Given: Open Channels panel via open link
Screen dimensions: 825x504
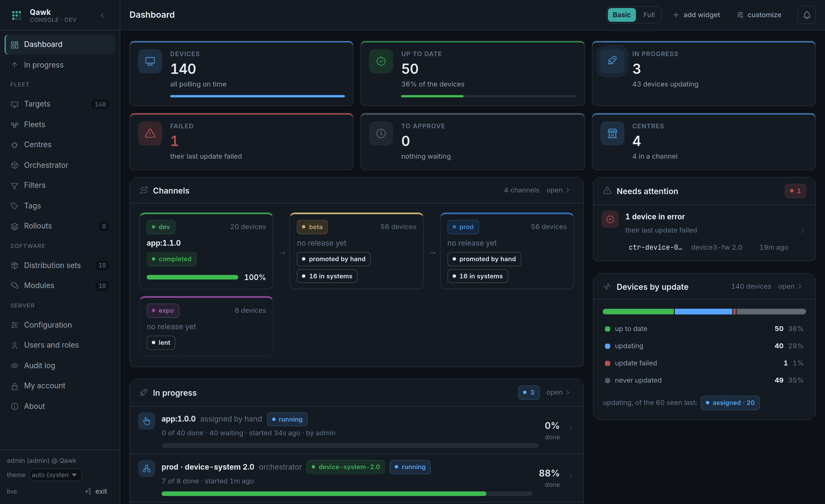Looking at the screenshot, I should pyautogui.click(x=558, y=190).
